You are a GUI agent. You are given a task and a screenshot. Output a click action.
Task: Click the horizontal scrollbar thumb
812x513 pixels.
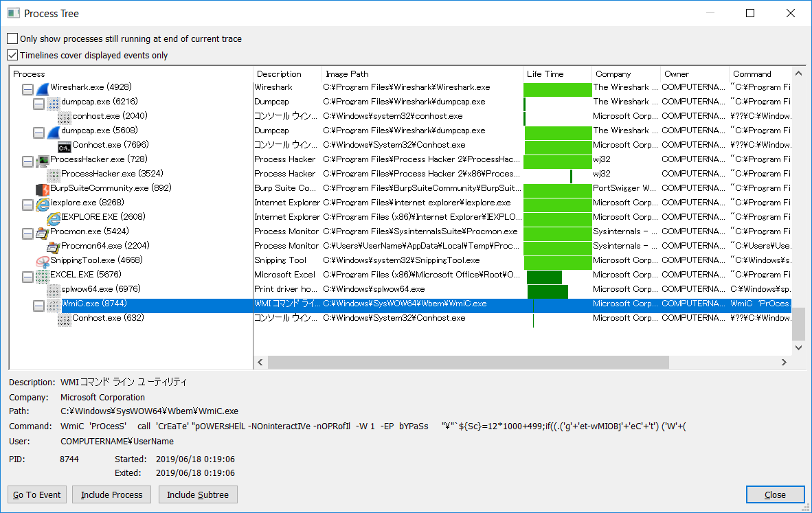coord(468,363)
